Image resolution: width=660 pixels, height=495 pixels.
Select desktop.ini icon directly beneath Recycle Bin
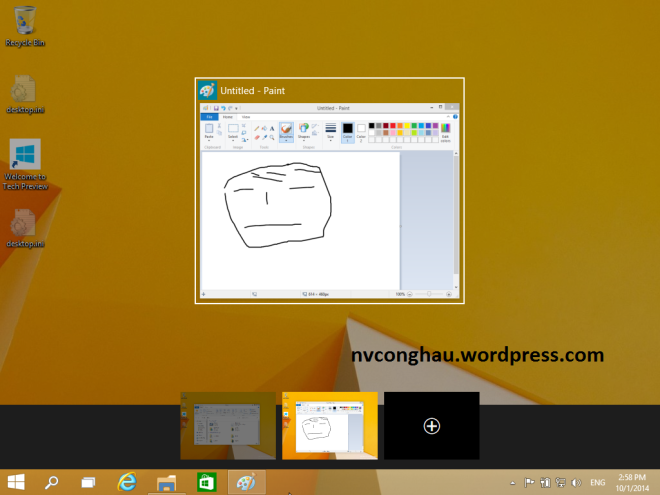point(25,94)
